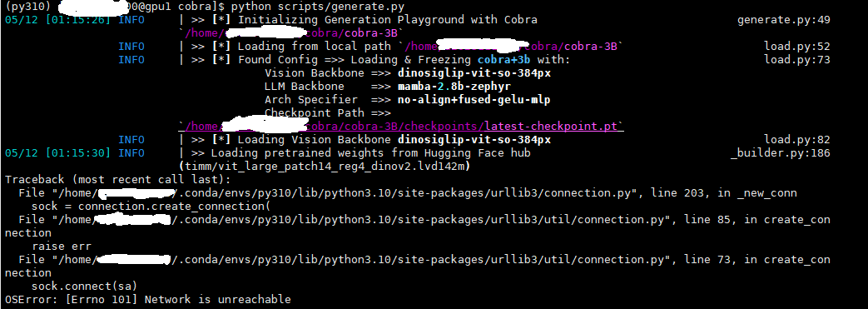Click the sock.connect(sa) code line
This screenshot has height=309, width=868.
click(84, 287)
